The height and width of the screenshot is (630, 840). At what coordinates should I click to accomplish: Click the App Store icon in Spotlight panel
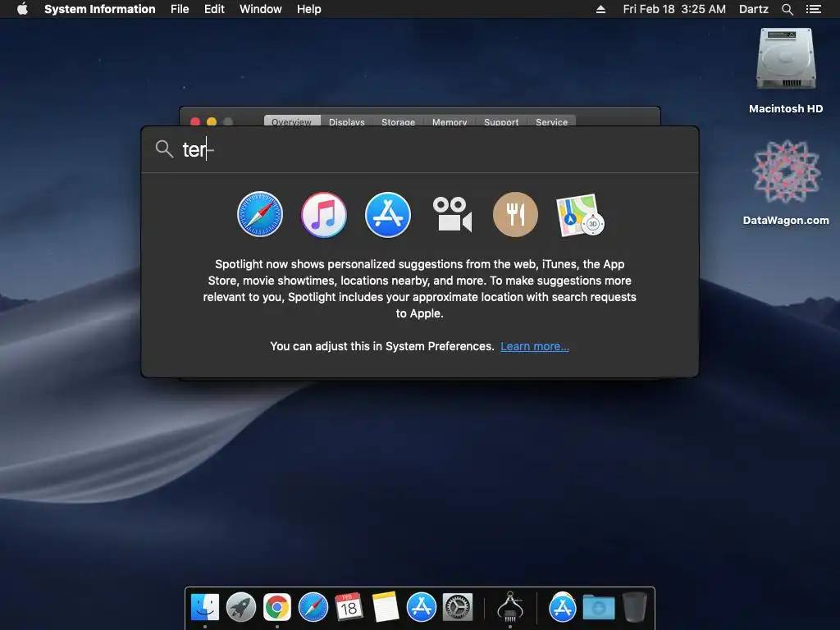[x=388, y=215]
